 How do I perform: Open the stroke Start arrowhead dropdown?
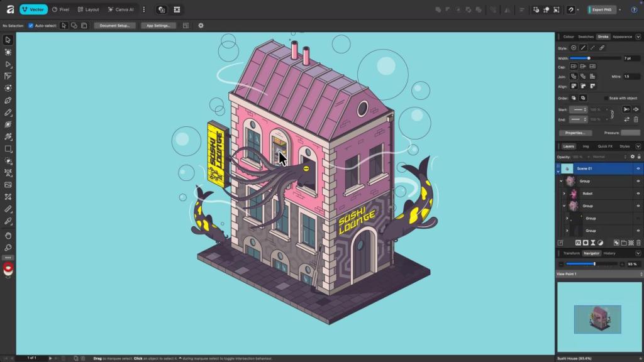coord(578,109)
